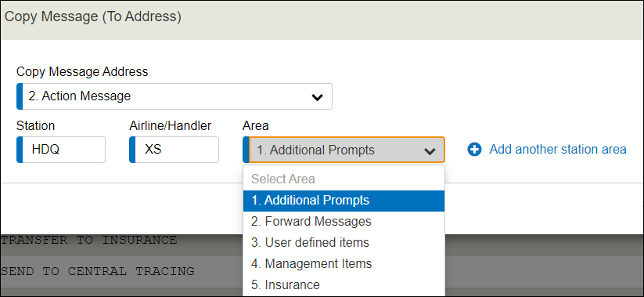The width and height of the screenshot is (644, 297).
Task: Open the Copy Message Address dropdown
Action: click(x=174, y=96)
